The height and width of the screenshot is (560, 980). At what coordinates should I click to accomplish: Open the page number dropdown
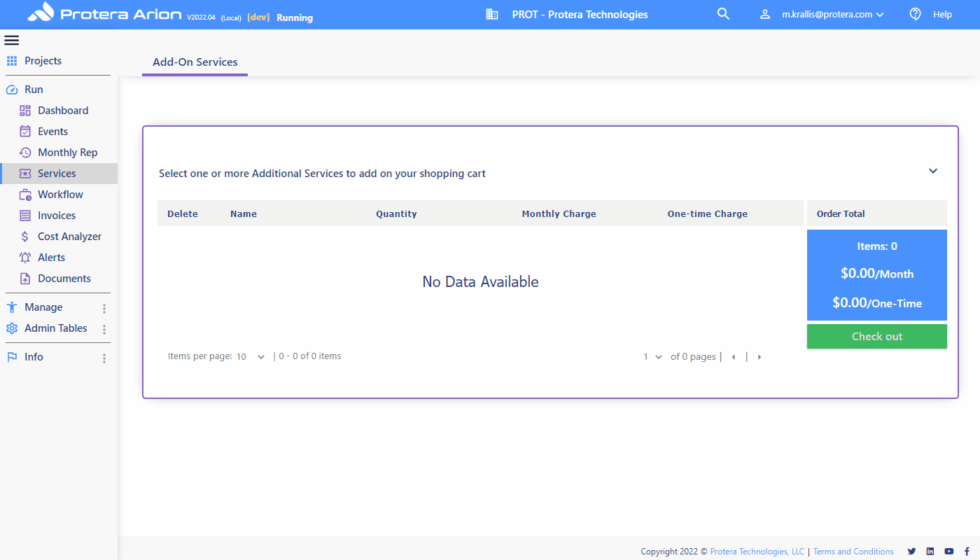(652, 357)
